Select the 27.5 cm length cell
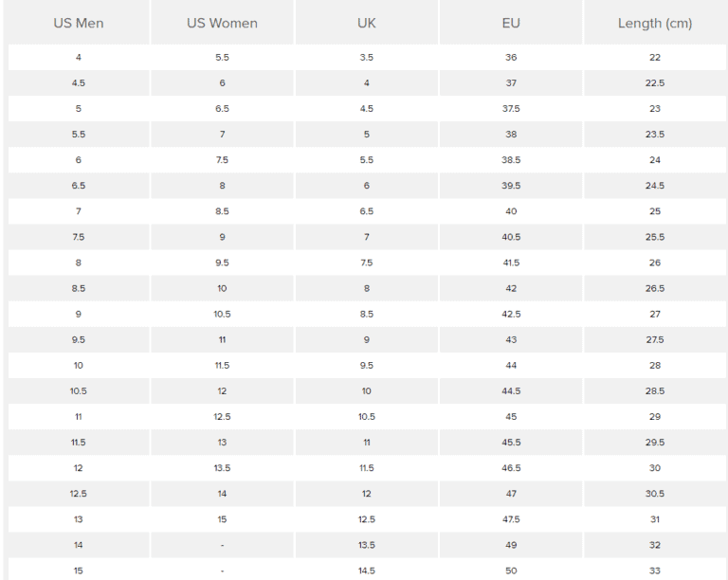 [655, 339]
